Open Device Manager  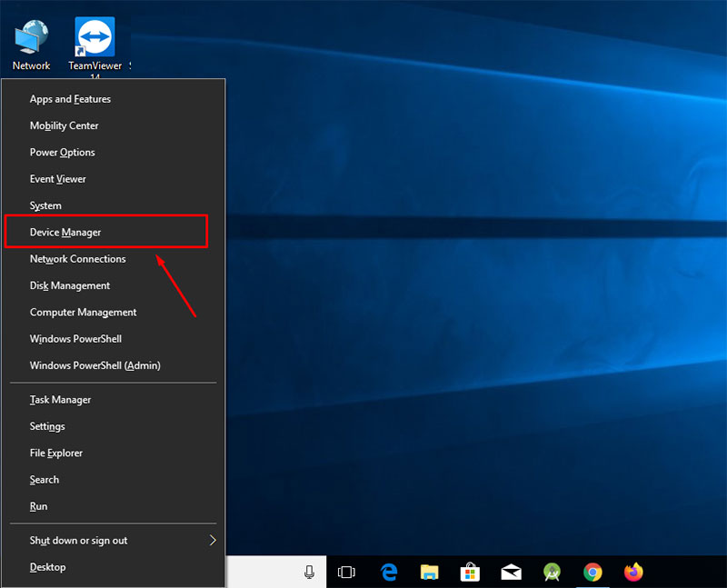point(113,233)
